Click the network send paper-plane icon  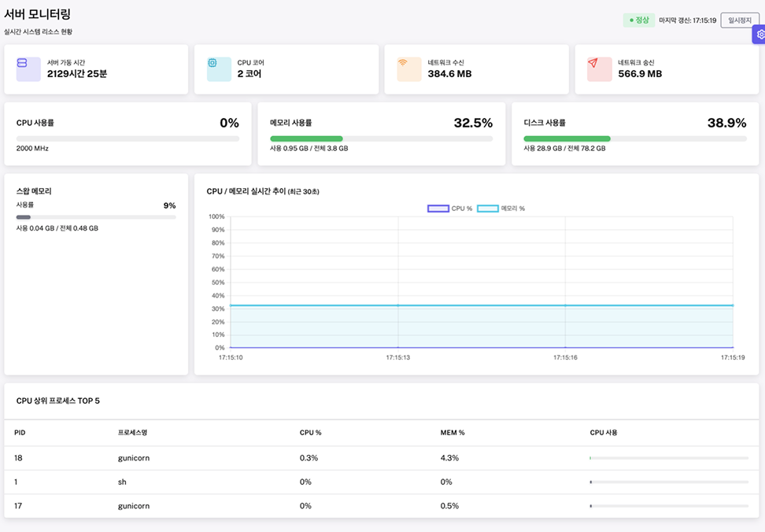[593, 63]
